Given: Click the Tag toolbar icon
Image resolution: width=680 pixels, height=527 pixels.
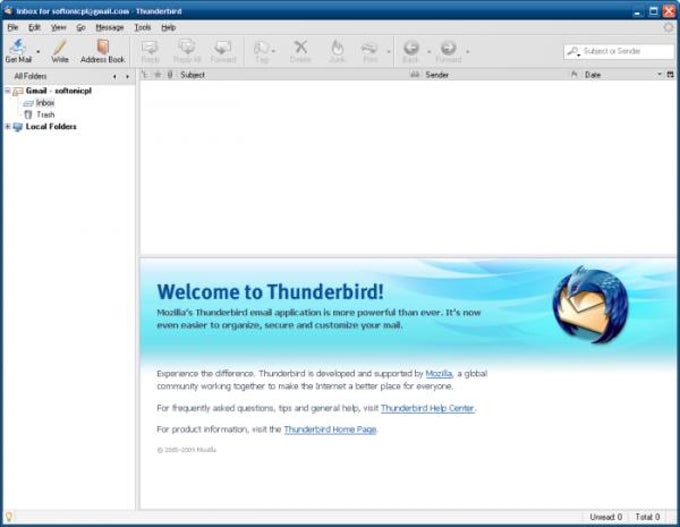Looking at the screenshot, I should click(x=262, y=47).
